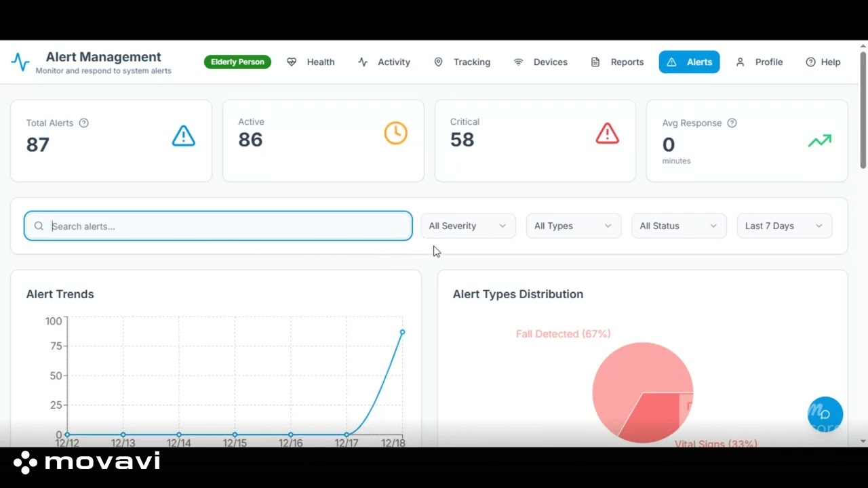Select the active Alerts tab
This screenshot has height=488, width=868.
(689, 62)
